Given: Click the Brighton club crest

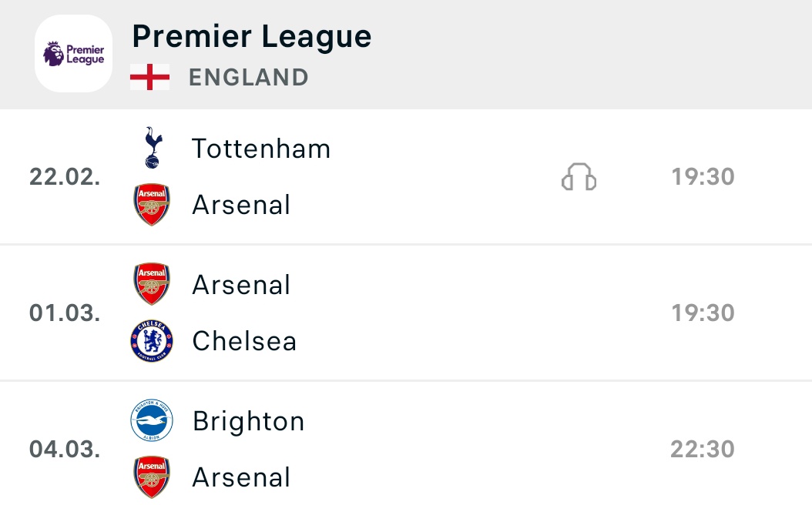Looking at the screenshot, I should pos(152,421).
